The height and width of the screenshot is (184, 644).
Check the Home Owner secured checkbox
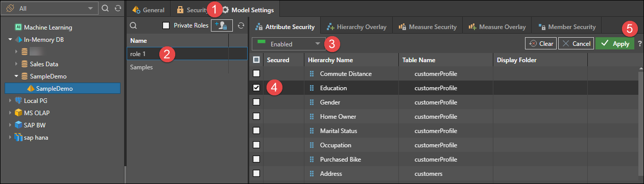pos(256,117)
